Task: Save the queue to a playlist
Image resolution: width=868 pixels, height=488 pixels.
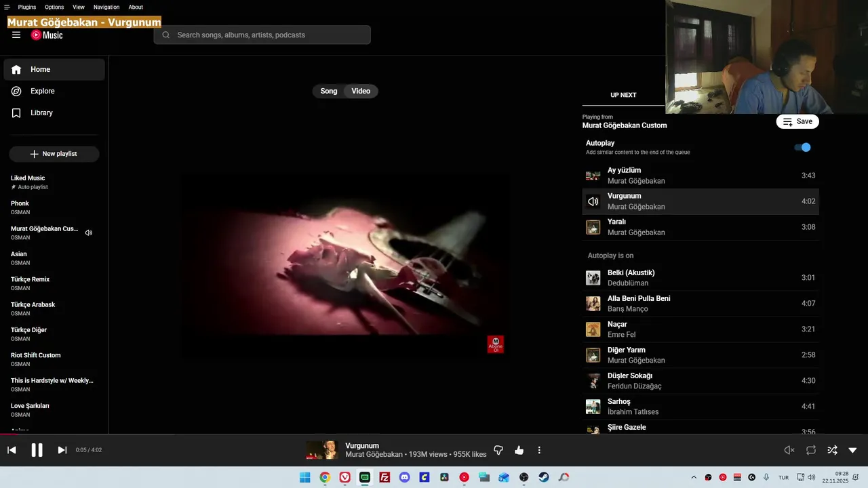Action: [797, 122]
